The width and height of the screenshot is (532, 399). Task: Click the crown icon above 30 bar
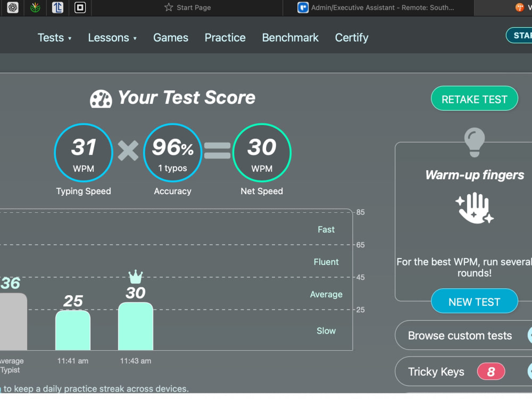pos(136,277)
